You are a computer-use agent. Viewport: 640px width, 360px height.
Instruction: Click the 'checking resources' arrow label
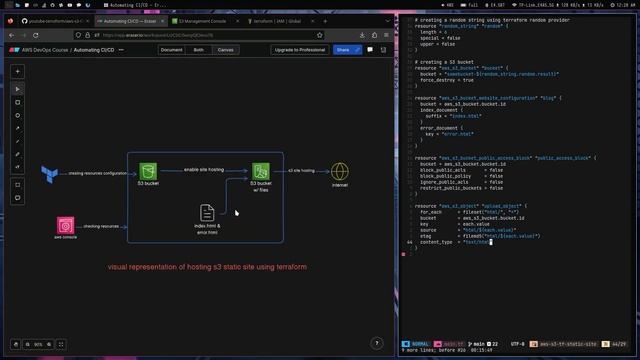coord(101,226)
